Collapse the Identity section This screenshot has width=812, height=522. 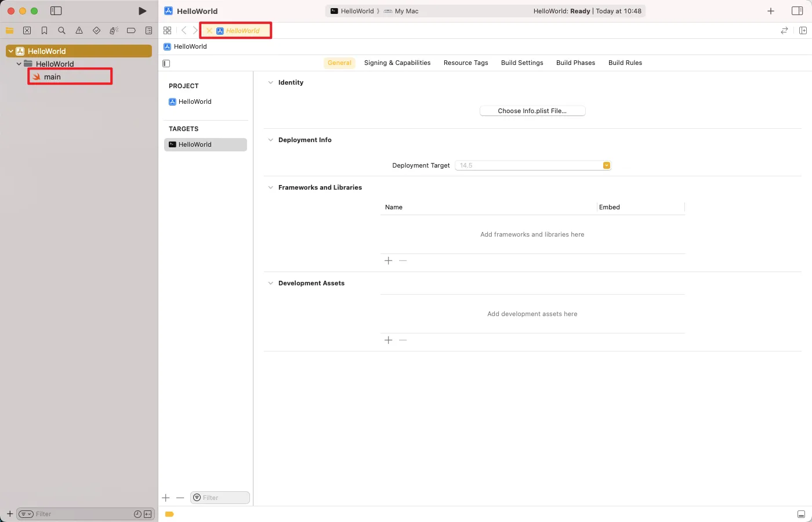pyautogui.click(x=270, y=82)
